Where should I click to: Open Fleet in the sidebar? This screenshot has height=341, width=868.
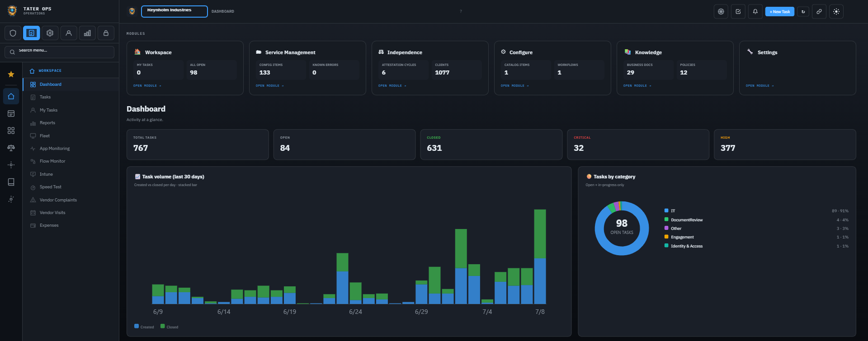pyautogui.click(x=71, y=136)
